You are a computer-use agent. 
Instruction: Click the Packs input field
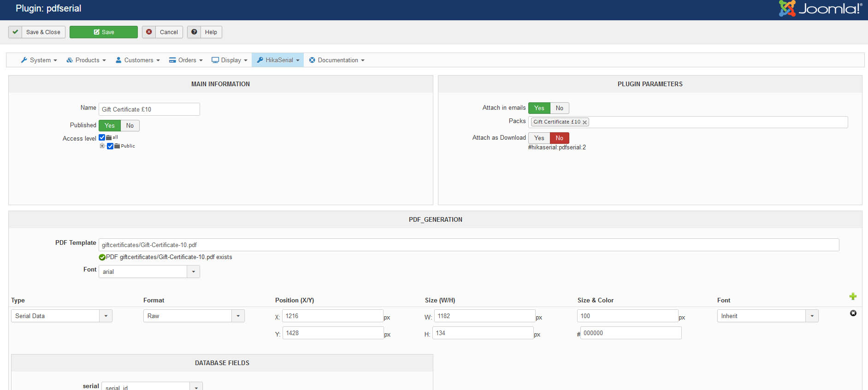pyautogui.click(x=688, y=122)
